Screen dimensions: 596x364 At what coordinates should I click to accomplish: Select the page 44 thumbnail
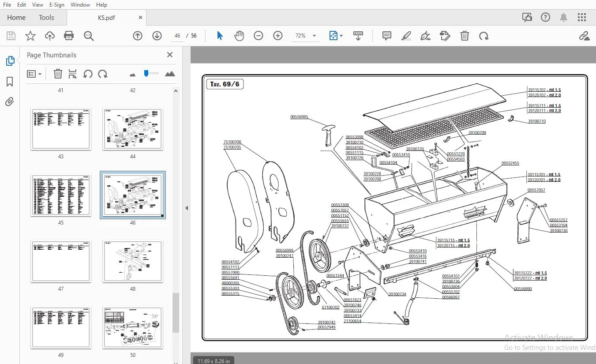(x=133, y=129)
